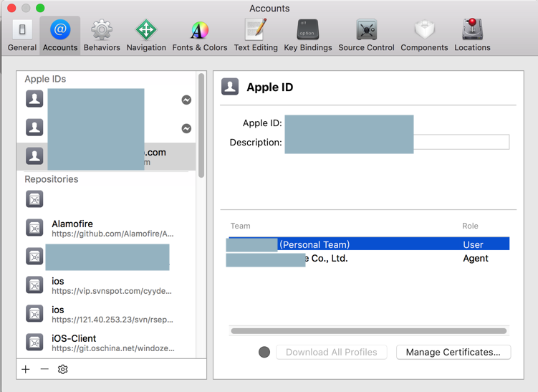
Task: Select the redacted repository under Alamofire
Action: (106, 257)
